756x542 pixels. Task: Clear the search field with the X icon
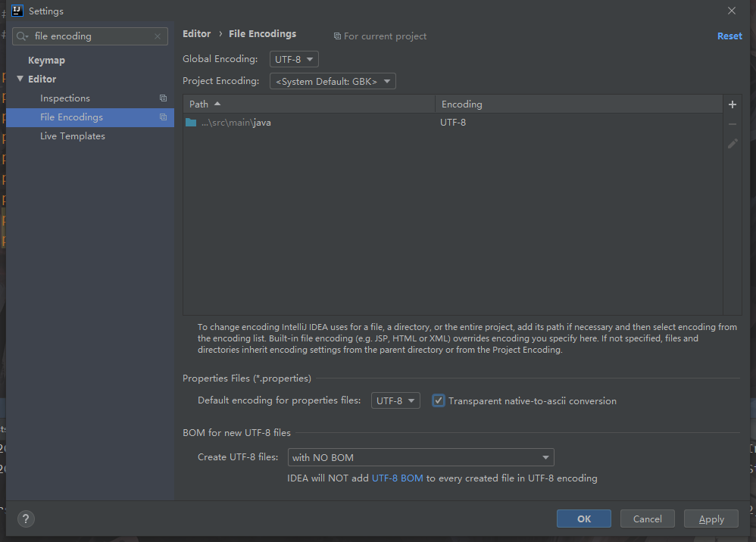[x=158, y=36]
